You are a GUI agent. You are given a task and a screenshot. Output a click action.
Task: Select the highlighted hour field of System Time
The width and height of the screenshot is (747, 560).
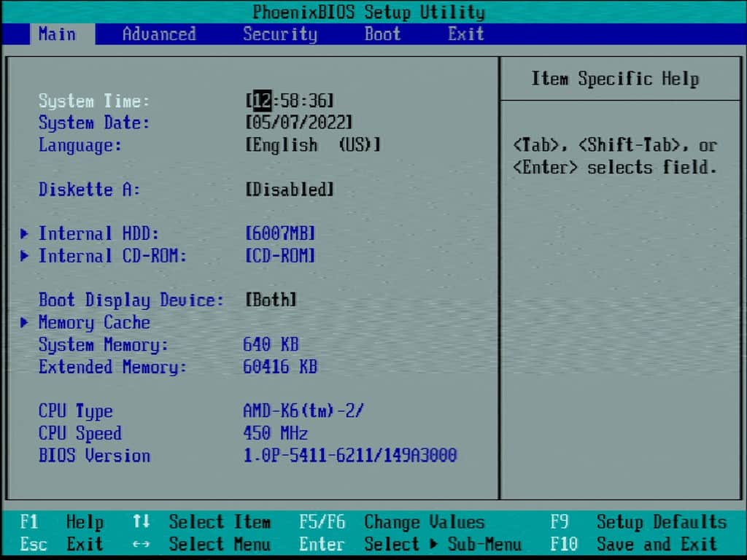262,101
